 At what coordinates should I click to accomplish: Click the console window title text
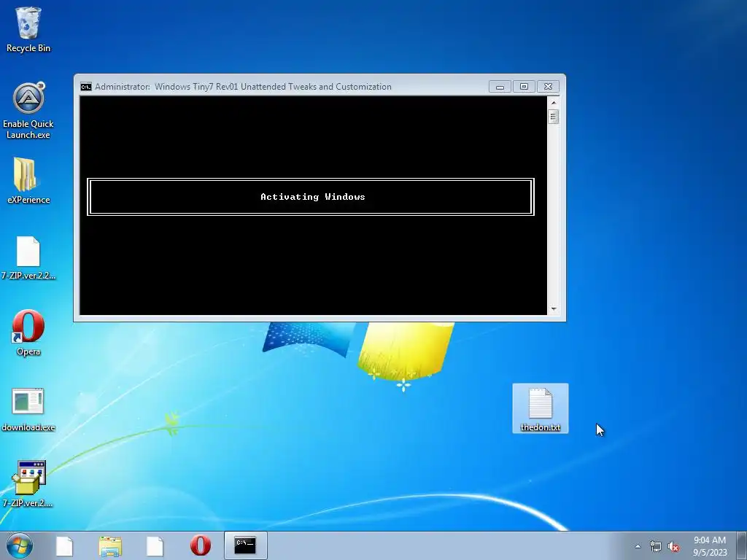point(243,87)
